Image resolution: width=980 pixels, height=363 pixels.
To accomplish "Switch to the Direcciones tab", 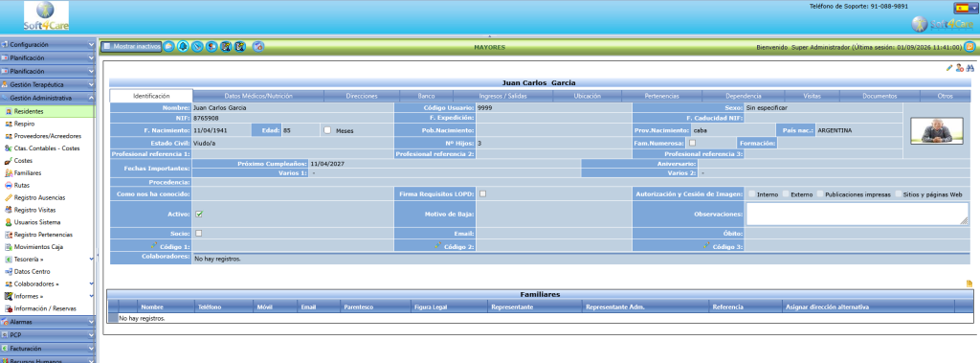I will pos(361,96).
